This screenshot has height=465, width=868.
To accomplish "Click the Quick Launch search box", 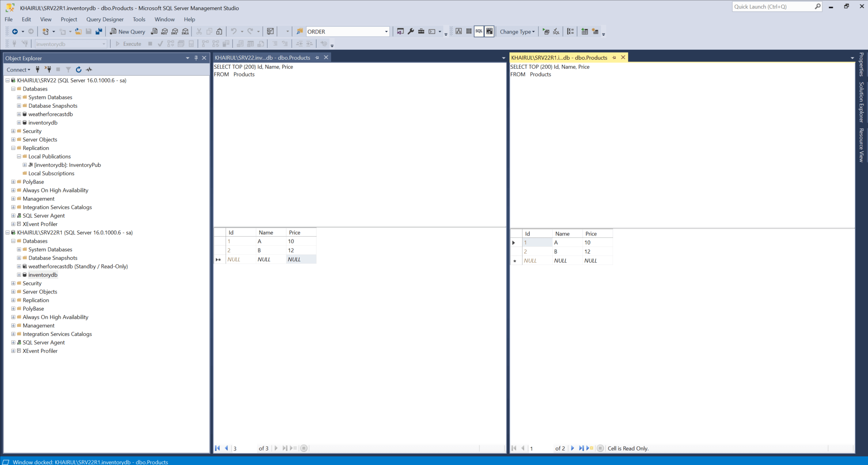I will point(772,7).
